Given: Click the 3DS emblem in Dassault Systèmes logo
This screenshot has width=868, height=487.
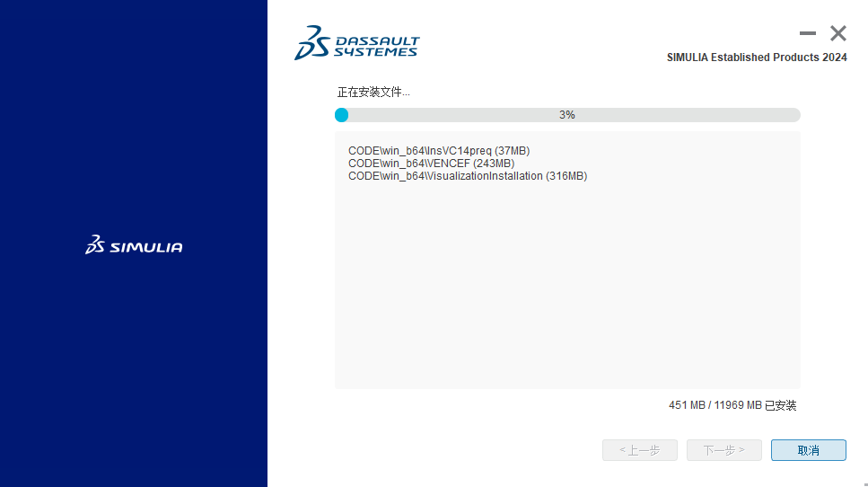Looking at the screenshot, I should point(311,42).
